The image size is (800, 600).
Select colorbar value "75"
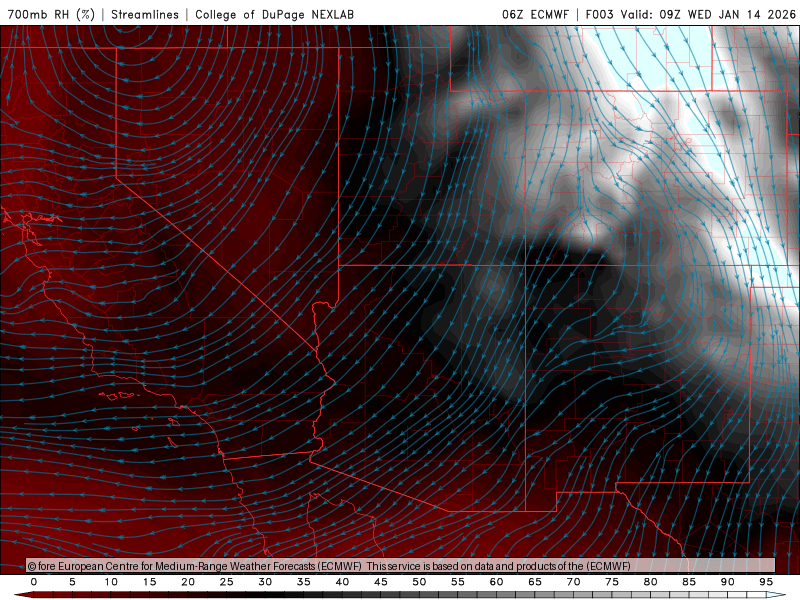(612, 582)
